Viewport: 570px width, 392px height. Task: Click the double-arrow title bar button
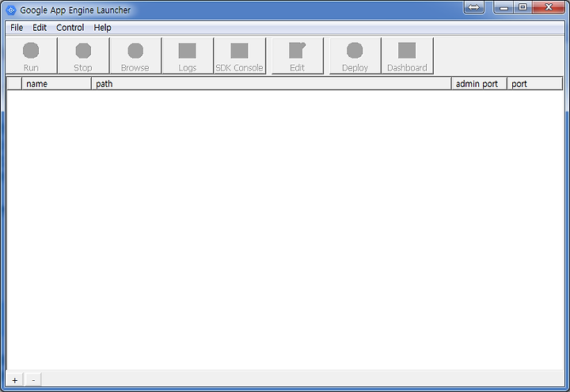474,7
